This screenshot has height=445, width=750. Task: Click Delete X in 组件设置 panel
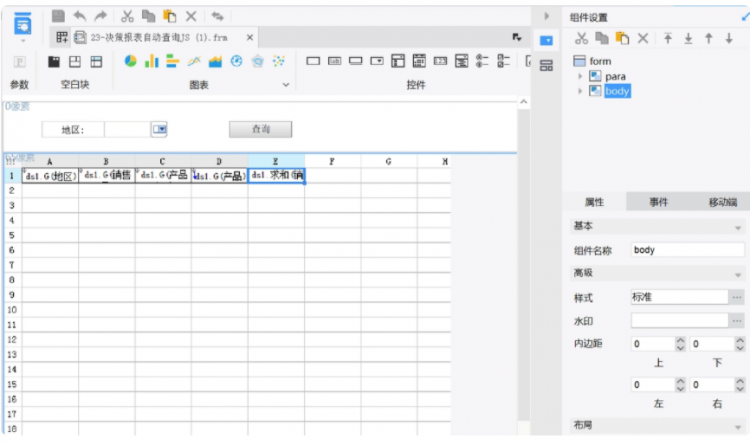point(643,38)
